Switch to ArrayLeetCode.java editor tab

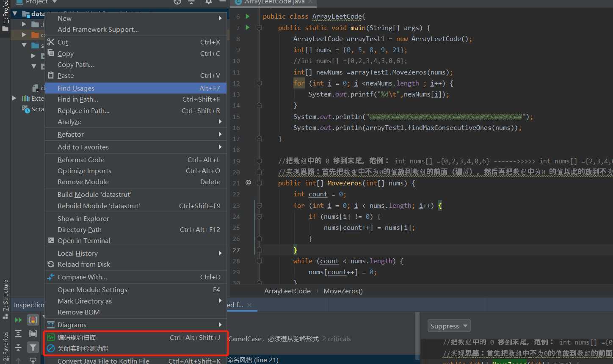[274, 3]
